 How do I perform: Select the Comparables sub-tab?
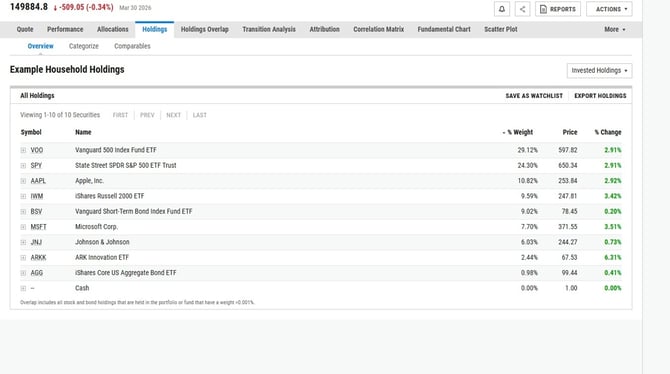pos(132,46)
